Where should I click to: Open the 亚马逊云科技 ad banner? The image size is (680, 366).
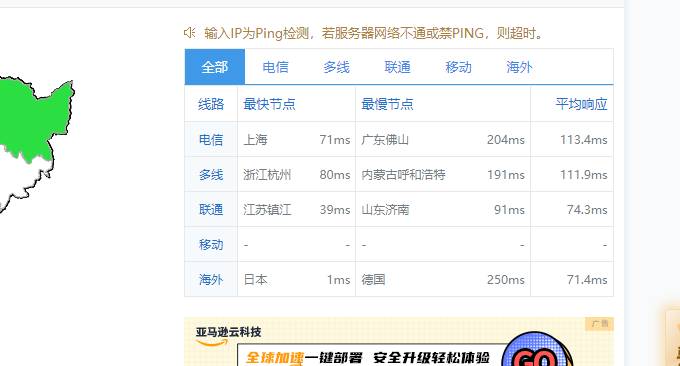[399, 342]
